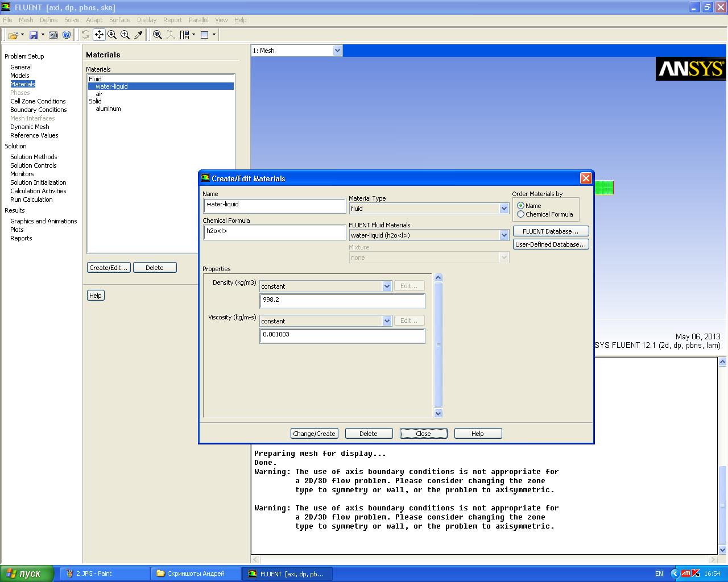Switch to 2.JPG - Paint taskbar item

[x=105, y=573]
